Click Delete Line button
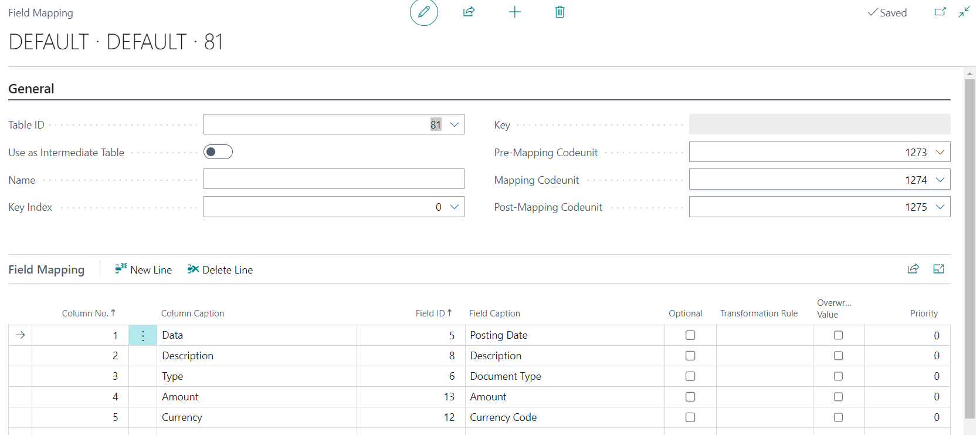The height and width of the screenshot is (435, 980). click(220, 269)
